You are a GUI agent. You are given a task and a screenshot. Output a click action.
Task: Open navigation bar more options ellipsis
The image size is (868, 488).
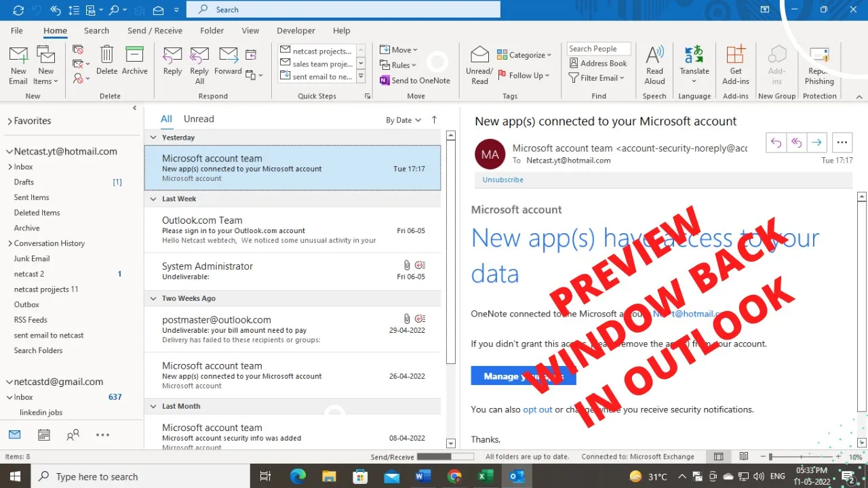(102, 434)
